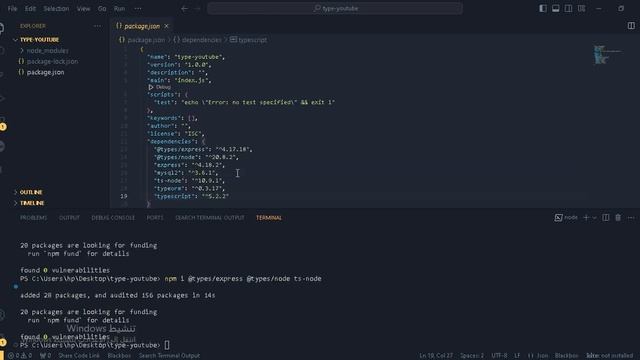Open the Edit menu

[30, 9]
